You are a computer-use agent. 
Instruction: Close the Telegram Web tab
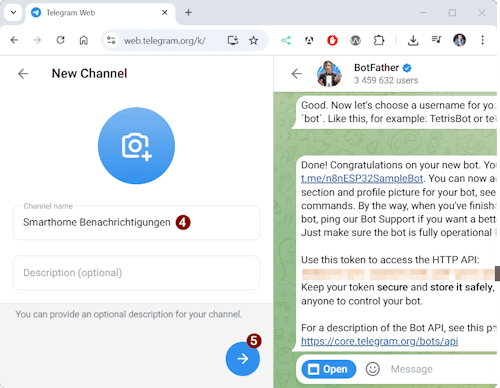coord(164,13)
